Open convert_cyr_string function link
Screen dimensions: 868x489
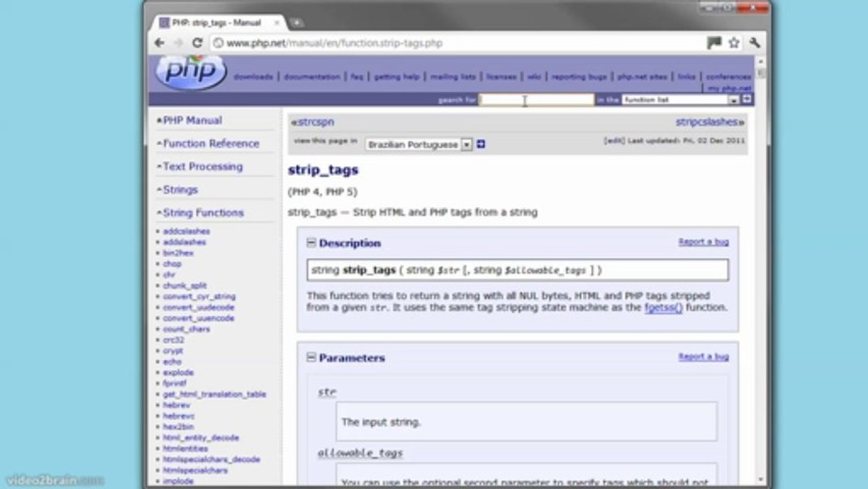tap(199, 297)
